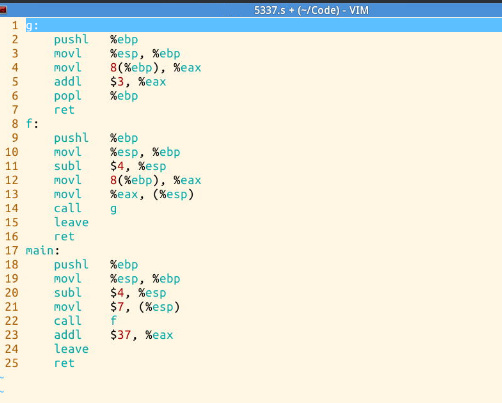The width and height of the screenshot is (502, 403).
Task: Click '%eax, (%esp)' on line 13
Action: point(152,194)
